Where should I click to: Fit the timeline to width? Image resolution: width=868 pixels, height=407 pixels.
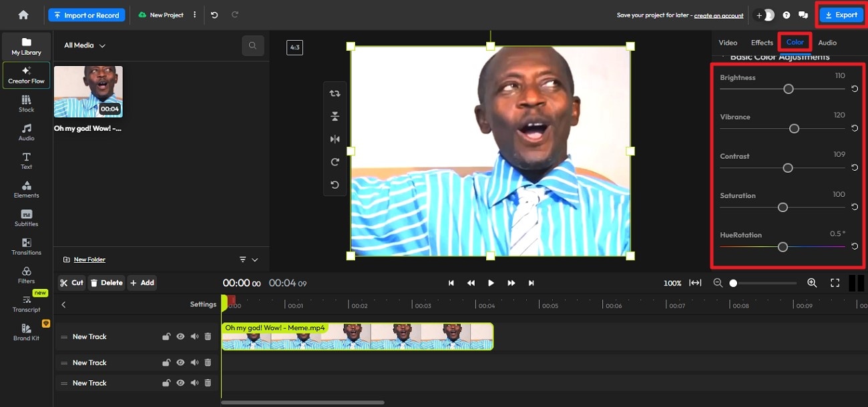(695, 283)
